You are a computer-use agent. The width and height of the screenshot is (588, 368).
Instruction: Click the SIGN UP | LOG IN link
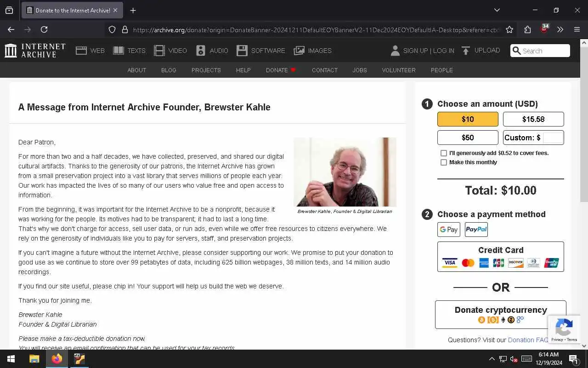tap(429, 51)
